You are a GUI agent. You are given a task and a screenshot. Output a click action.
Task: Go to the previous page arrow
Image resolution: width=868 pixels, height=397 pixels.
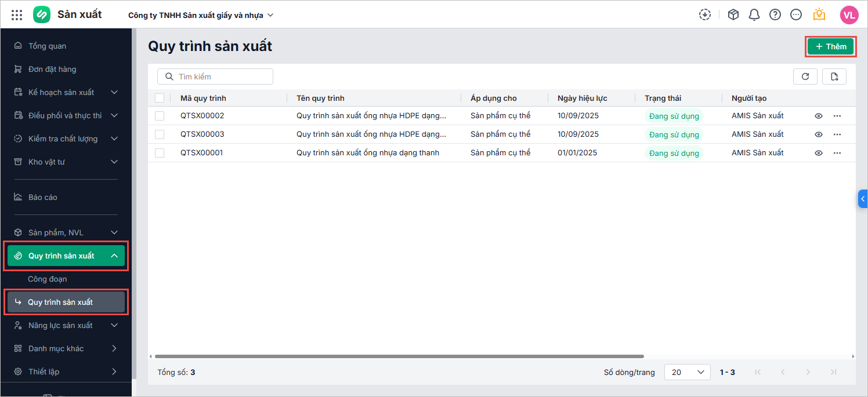point(783,372)
